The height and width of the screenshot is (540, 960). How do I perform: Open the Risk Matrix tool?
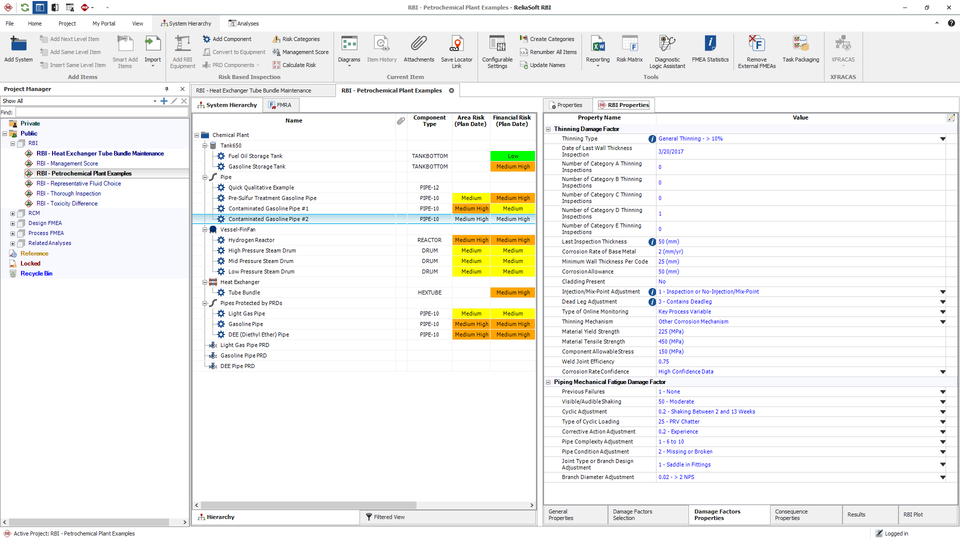629,49
